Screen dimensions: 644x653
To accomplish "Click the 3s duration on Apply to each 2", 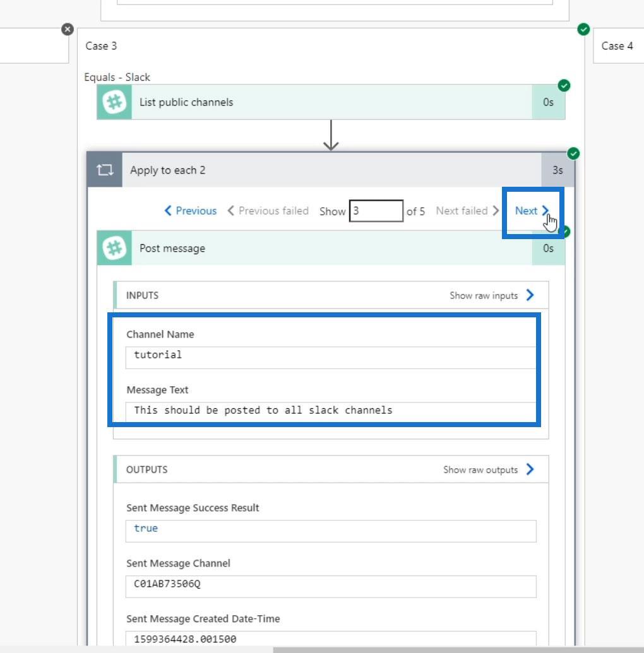I will pos(558,170).
